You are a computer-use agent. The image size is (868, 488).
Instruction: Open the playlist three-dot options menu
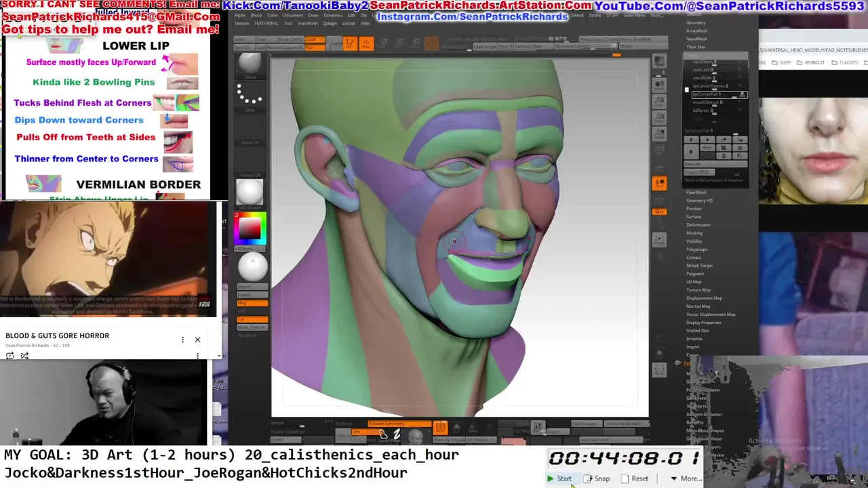point(182,340)
